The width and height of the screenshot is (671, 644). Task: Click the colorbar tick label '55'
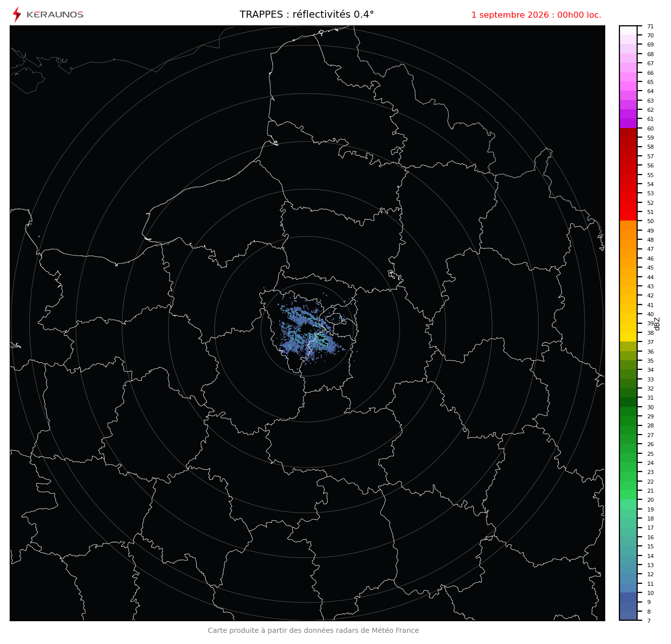650,175
